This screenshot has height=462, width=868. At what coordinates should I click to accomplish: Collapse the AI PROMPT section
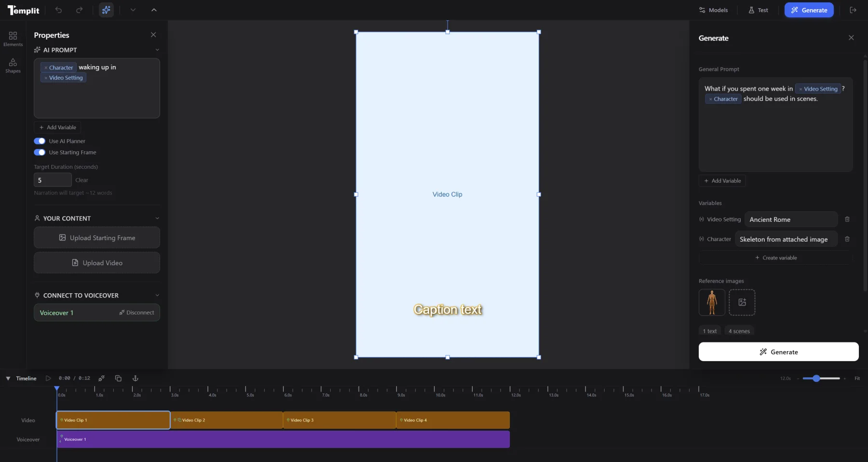coord(157,50)
